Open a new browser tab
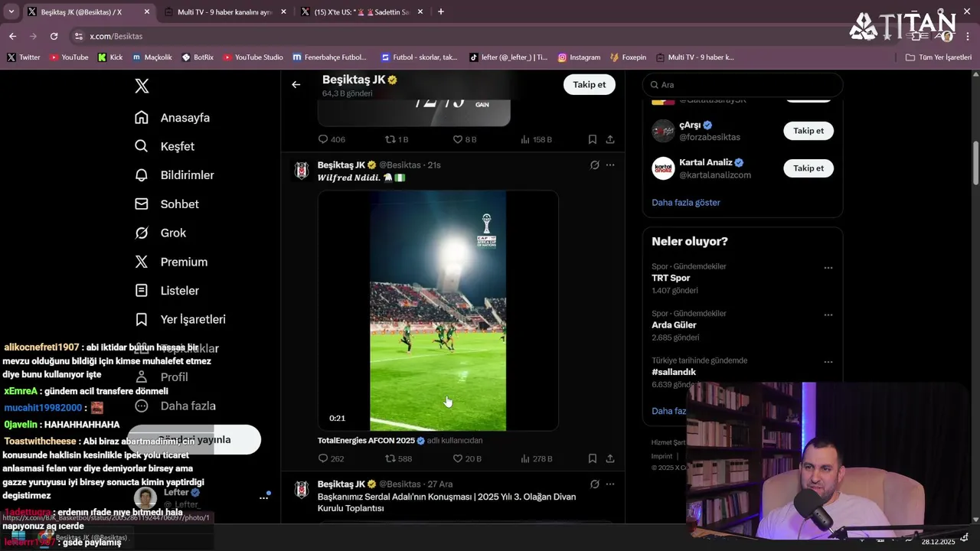The height and width of the screenshot is (551, 980). coord(440,11)
